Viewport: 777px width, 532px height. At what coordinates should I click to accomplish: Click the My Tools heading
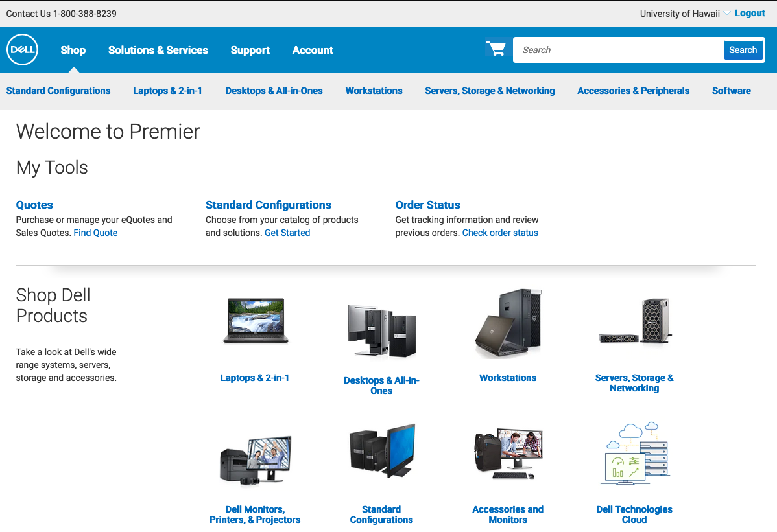[x=52, y=168]
